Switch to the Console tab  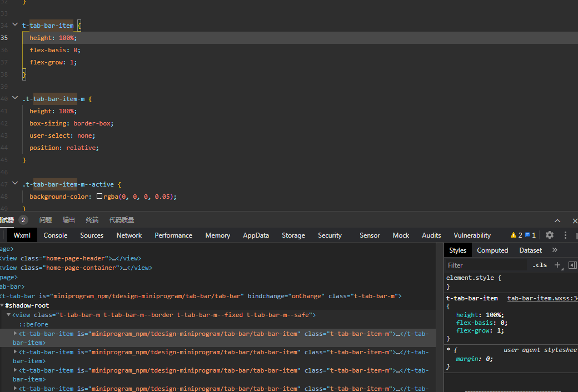pos(56,235)
